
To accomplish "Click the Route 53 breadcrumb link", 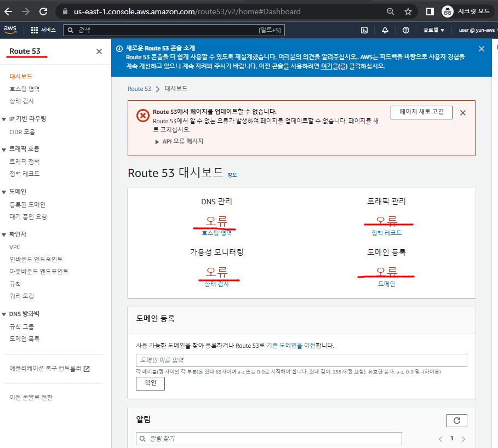I will 139,89.
